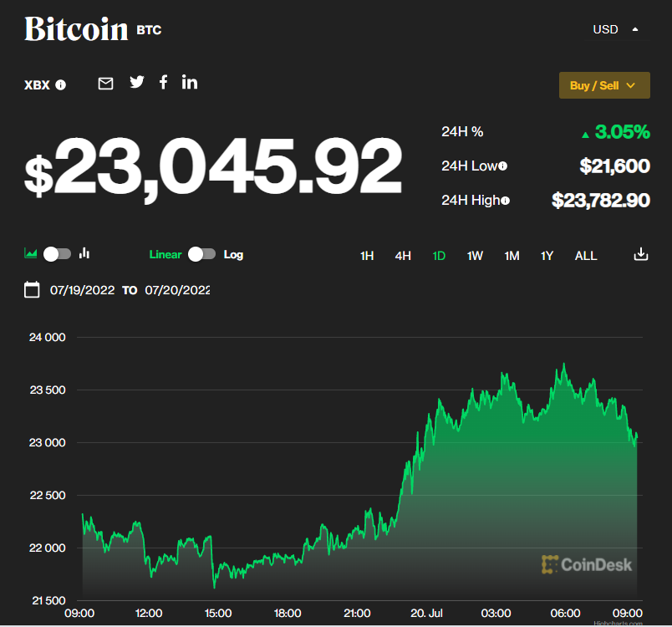Click the 24H Low info icon
Viewport: 672px width, 627px height.
(503, 166)
